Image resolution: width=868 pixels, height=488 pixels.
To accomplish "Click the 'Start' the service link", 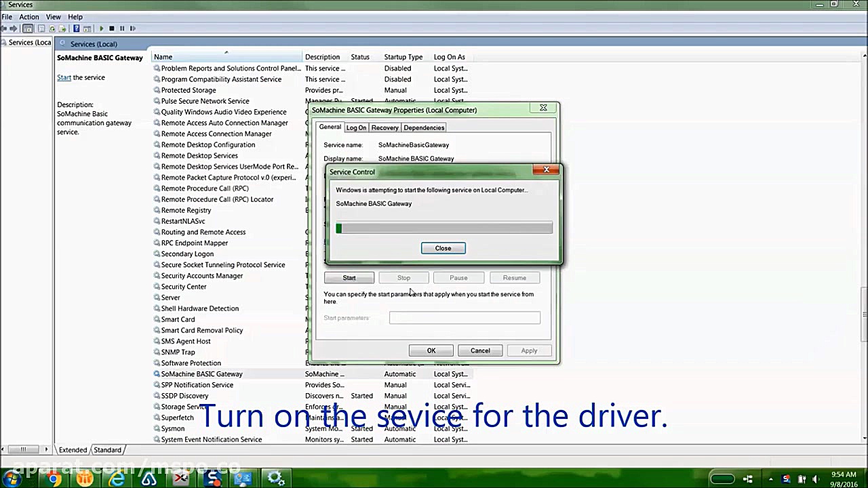I will (x=64, y=77).
